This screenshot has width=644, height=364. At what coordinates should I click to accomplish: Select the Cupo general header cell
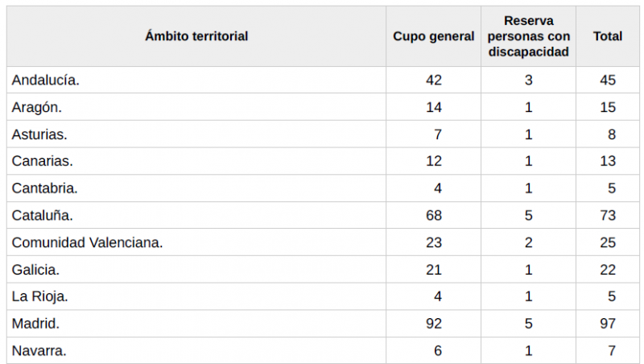coord(433,36)
